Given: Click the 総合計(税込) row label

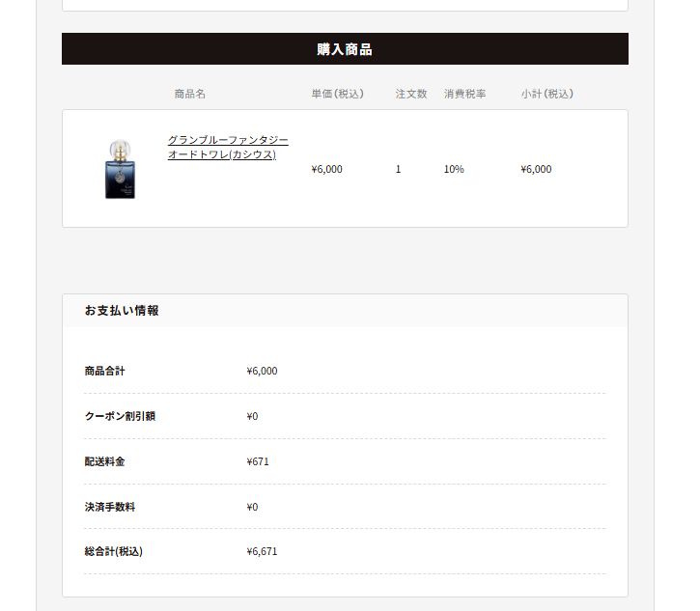Looking at the screenshot, I should (113, 552).
